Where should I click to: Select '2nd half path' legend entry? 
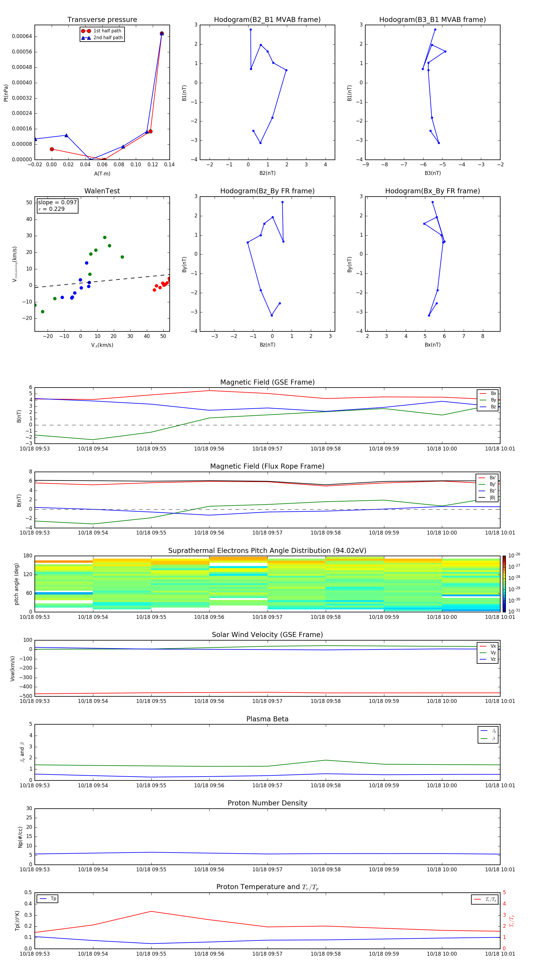102,38
